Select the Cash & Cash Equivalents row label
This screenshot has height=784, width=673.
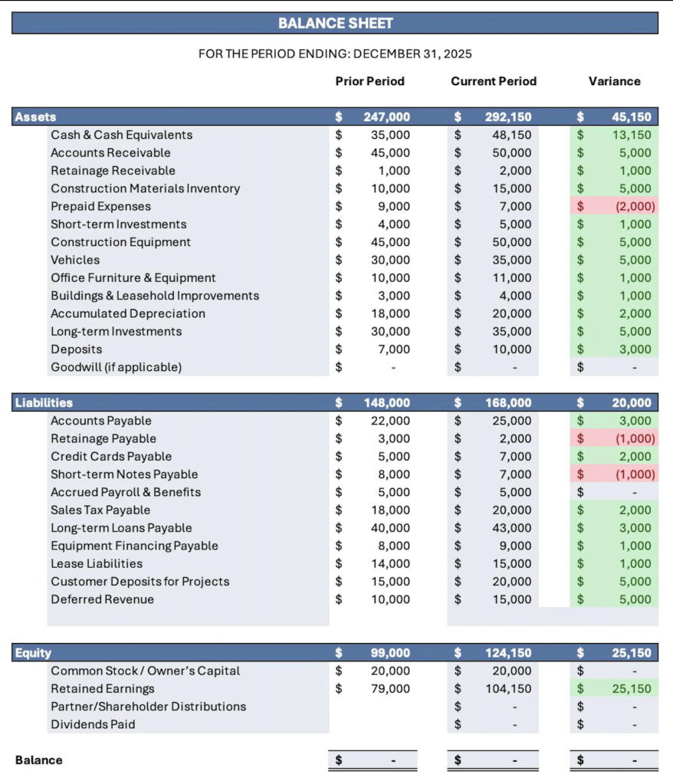coord(121,135)
